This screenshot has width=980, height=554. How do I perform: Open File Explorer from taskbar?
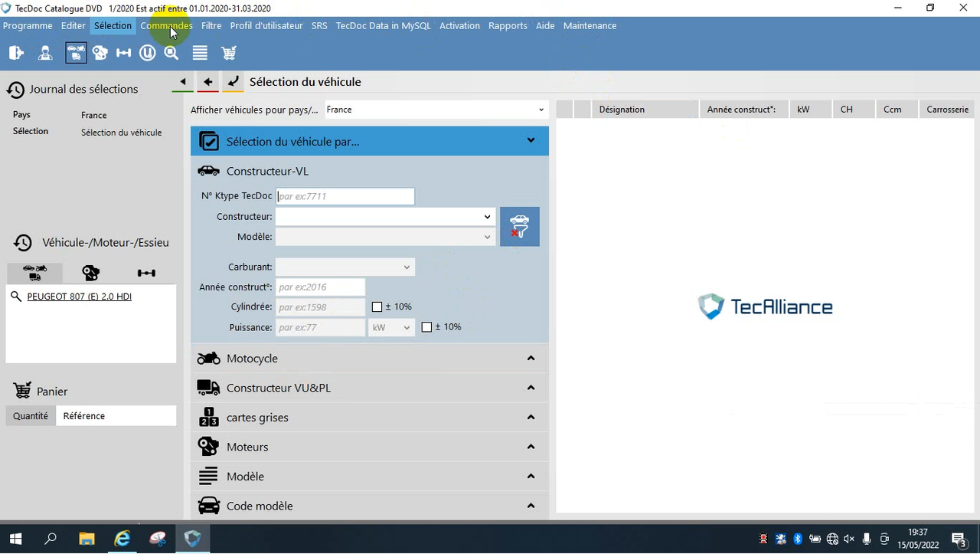[87, 539]
